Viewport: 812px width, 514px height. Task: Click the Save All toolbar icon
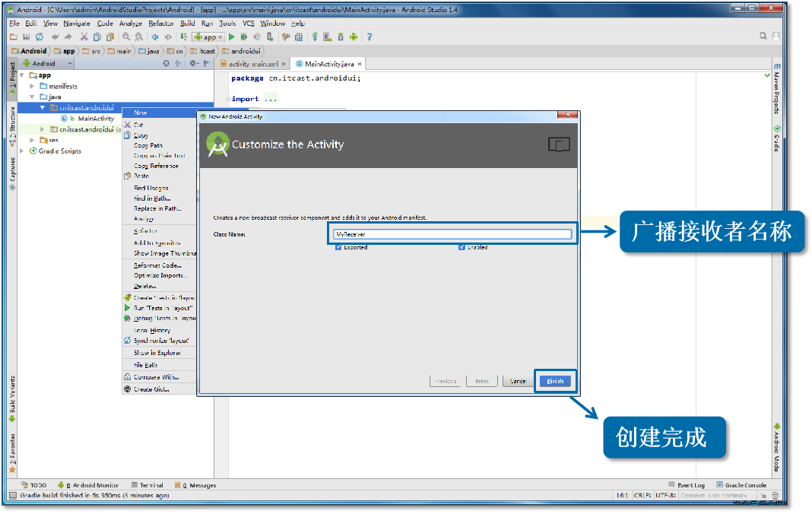(26, 36)
